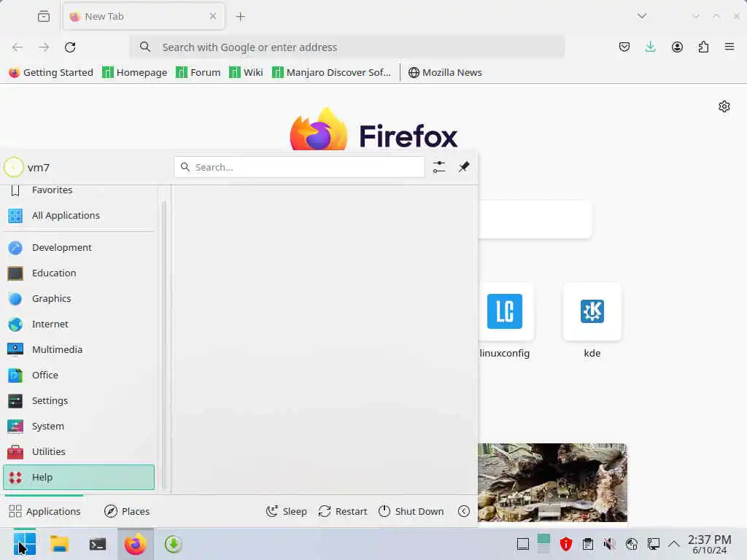This screenshot has width=747, height=560.
Task: Open the Utilities category
Action: click(x=79, y=452)
